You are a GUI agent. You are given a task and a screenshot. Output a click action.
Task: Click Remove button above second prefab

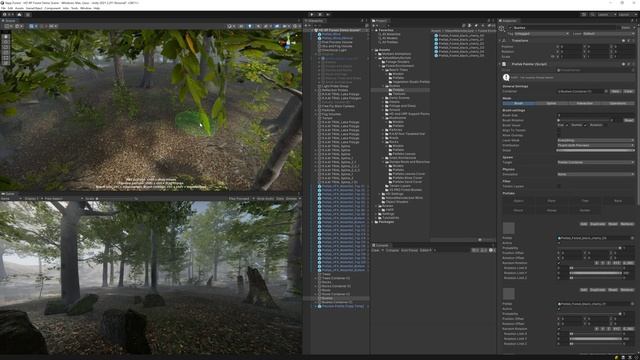(x=627, y=290)
